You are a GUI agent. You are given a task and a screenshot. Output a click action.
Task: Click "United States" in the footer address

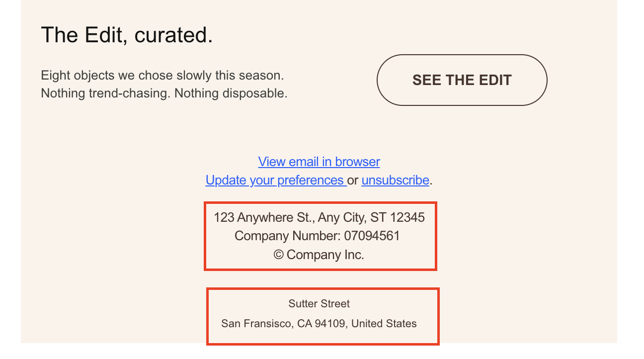[384, 324]
